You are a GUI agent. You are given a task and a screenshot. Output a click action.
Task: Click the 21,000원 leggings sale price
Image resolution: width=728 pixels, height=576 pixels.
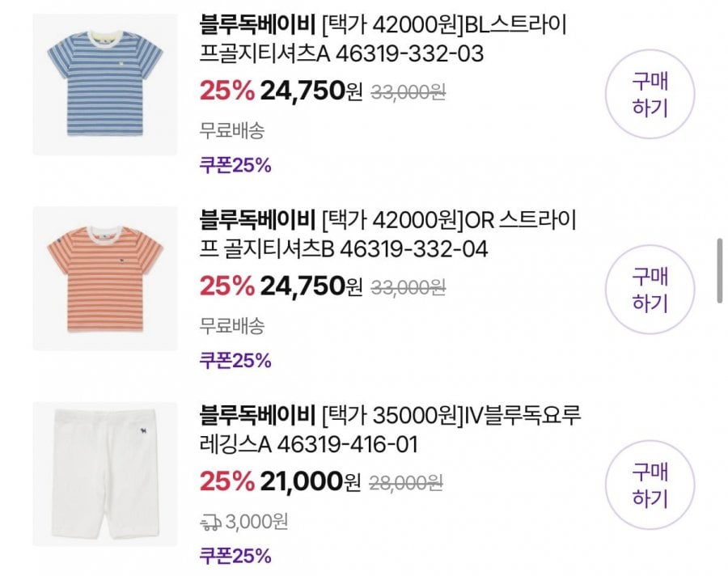[x=310, y=482]
